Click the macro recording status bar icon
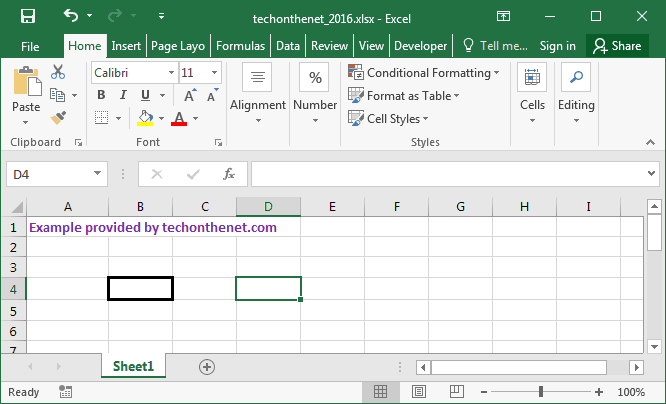 [65, 392]
